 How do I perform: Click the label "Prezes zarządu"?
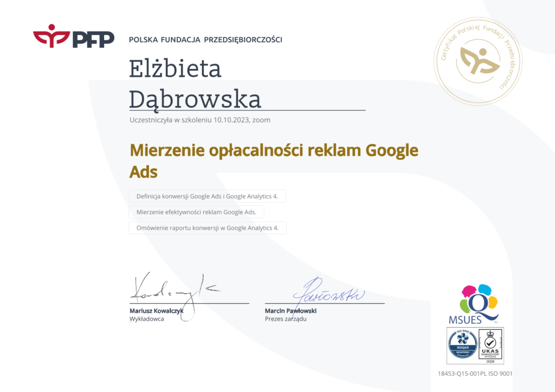(x=286, y=319)
